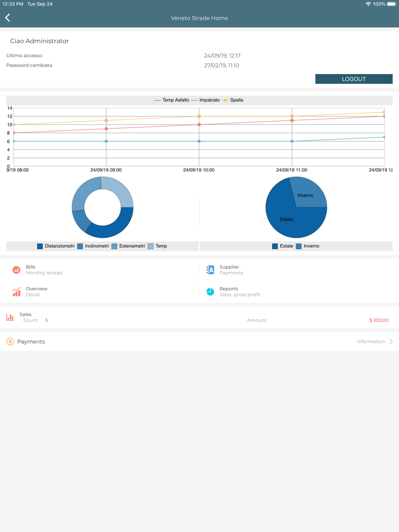Viewport: 399px width, 532px height.
Task: Toggle the Temp Asfalto series in legend
Action: pyautogui.click(x=172, y=100)
